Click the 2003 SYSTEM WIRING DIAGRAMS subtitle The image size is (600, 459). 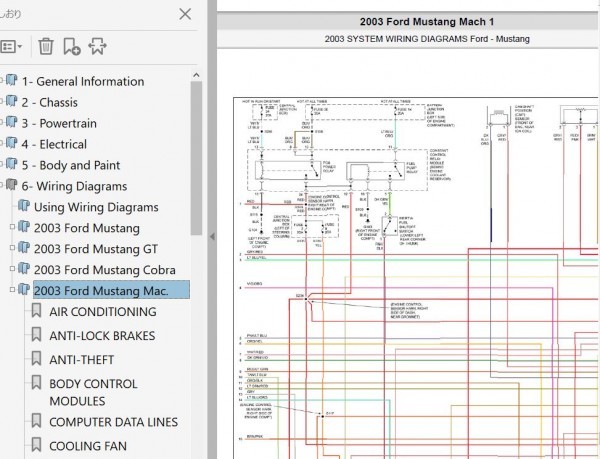pyautogui.click(x=427, y=39)
